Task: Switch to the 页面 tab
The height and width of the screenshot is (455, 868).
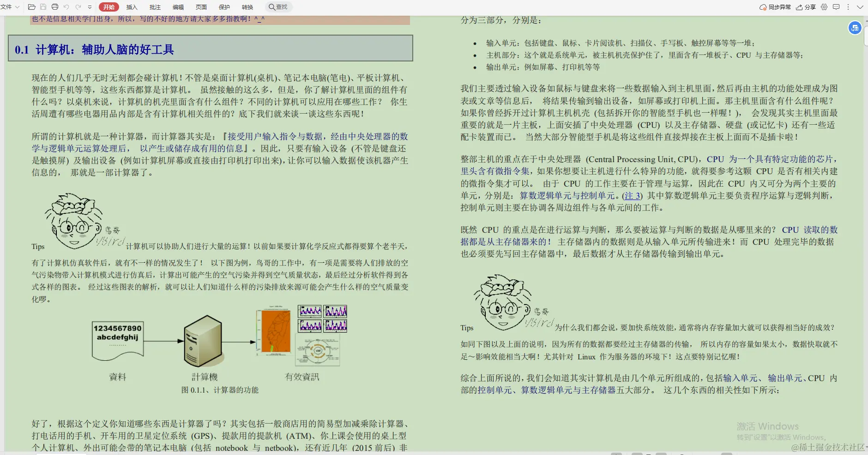Action: pos(201,7)
